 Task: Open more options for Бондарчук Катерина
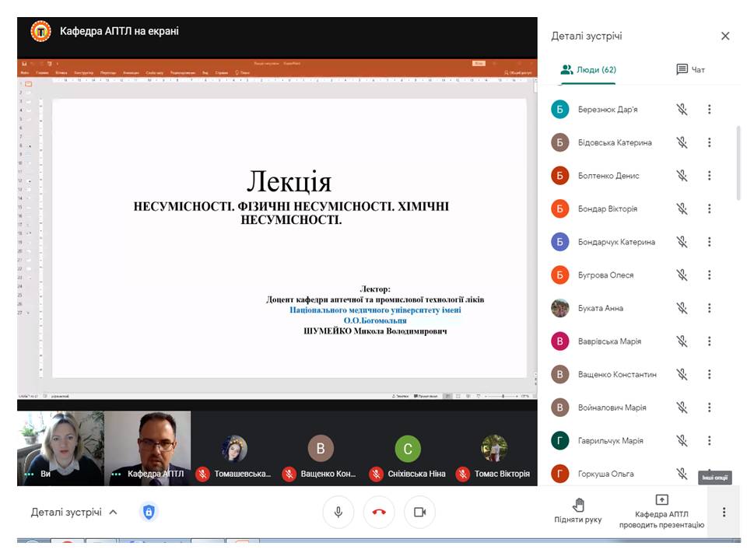coord(710,242)
